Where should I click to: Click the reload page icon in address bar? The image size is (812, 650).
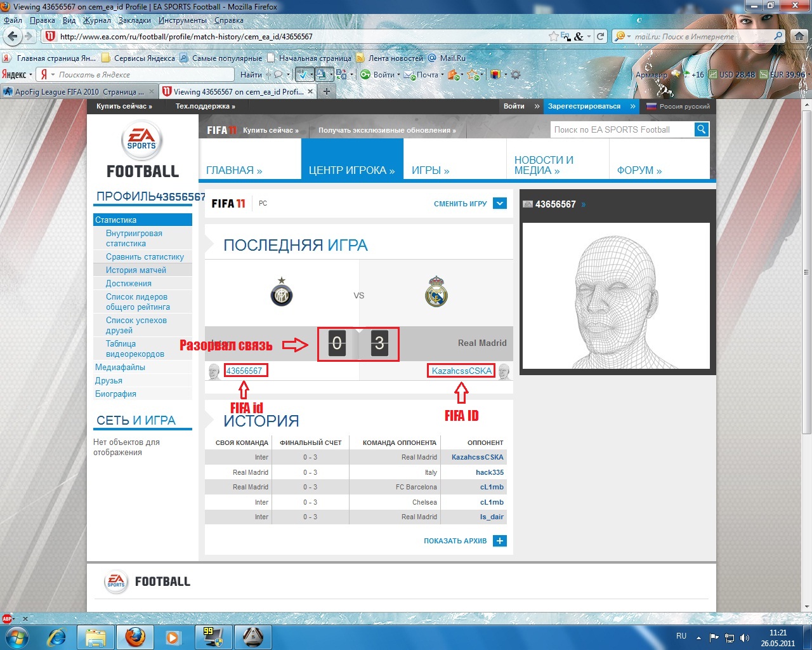pos(600,36)
